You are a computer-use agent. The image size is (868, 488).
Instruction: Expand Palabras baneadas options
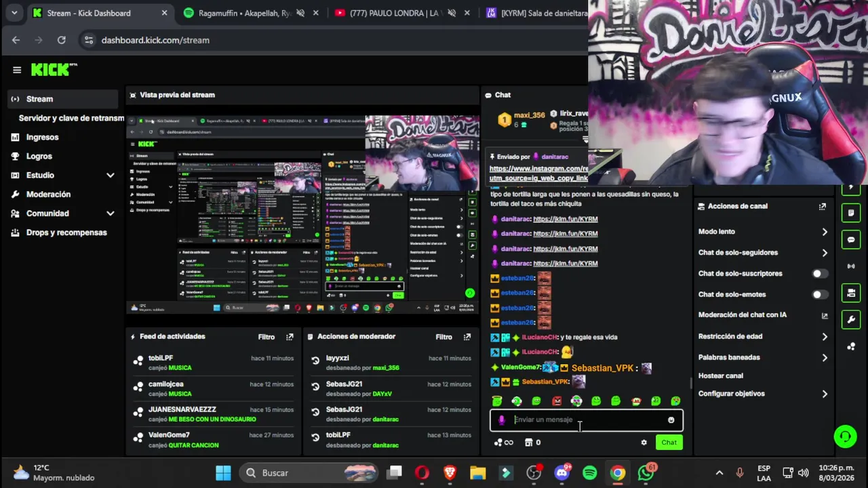click(x=825, y=358)
